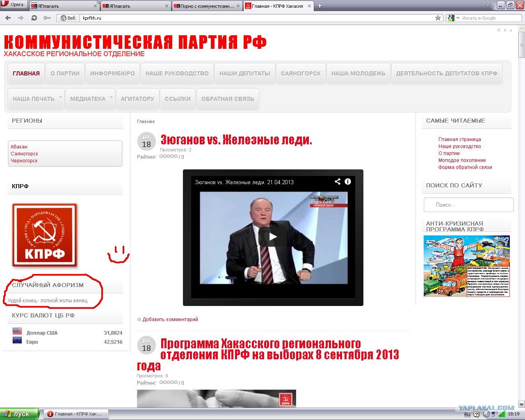Screen dimensions: 525x420
Task: Go back with the browser back arrow
Action: [8, 18]
